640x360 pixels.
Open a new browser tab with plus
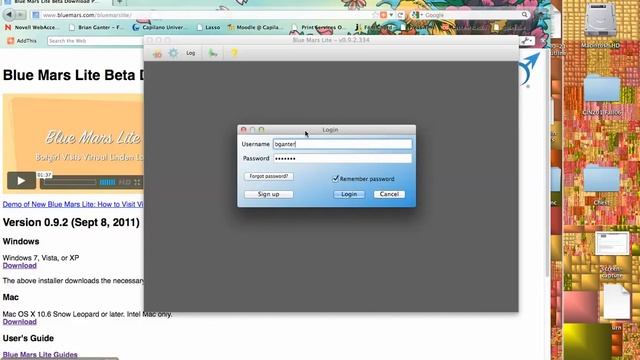[x=120, y=2]
